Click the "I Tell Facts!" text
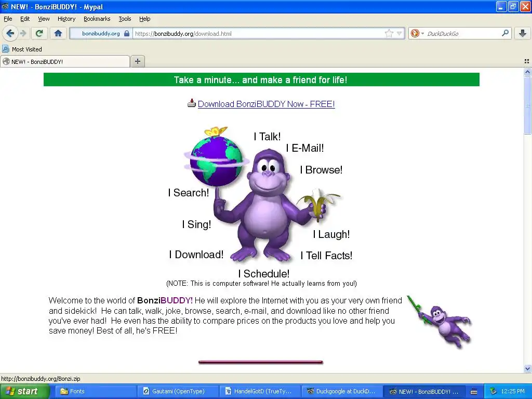The width and height of the screenshot is (532, 399). [x=326, y=256]
